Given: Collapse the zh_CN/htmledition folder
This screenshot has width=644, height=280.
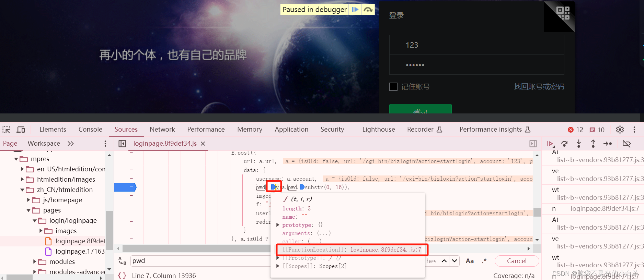Looking at the screenshot, I should tap(22, 190).
